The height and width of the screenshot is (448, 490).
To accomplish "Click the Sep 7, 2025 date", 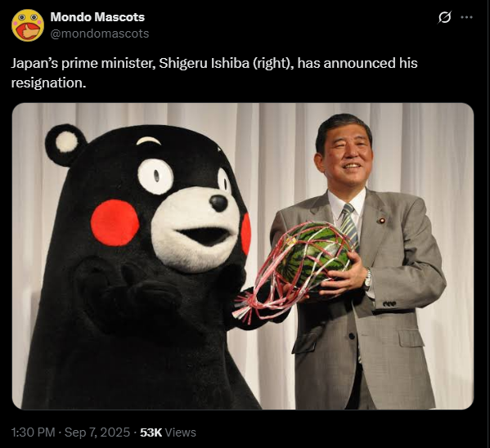I will [97, 432].
